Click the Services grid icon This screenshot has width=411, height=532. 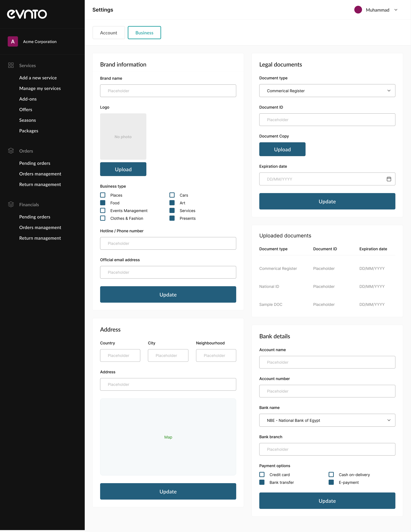11,65
